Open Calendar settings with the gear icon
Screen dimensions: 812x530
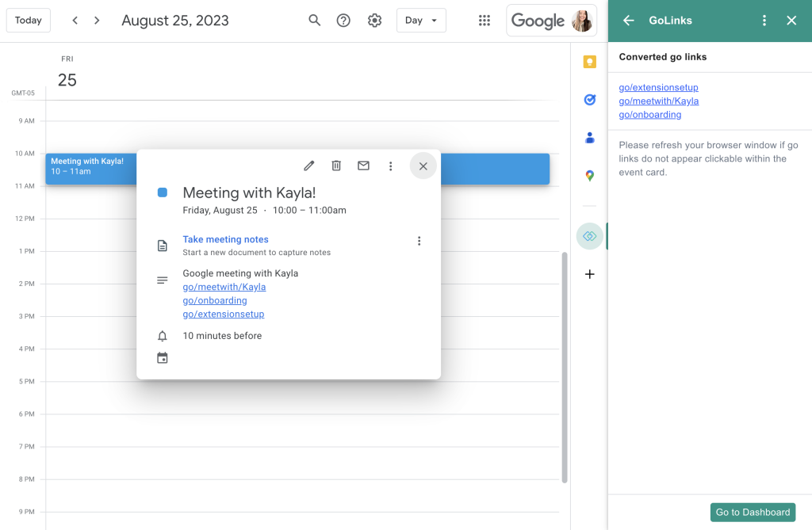click(374, 20)
